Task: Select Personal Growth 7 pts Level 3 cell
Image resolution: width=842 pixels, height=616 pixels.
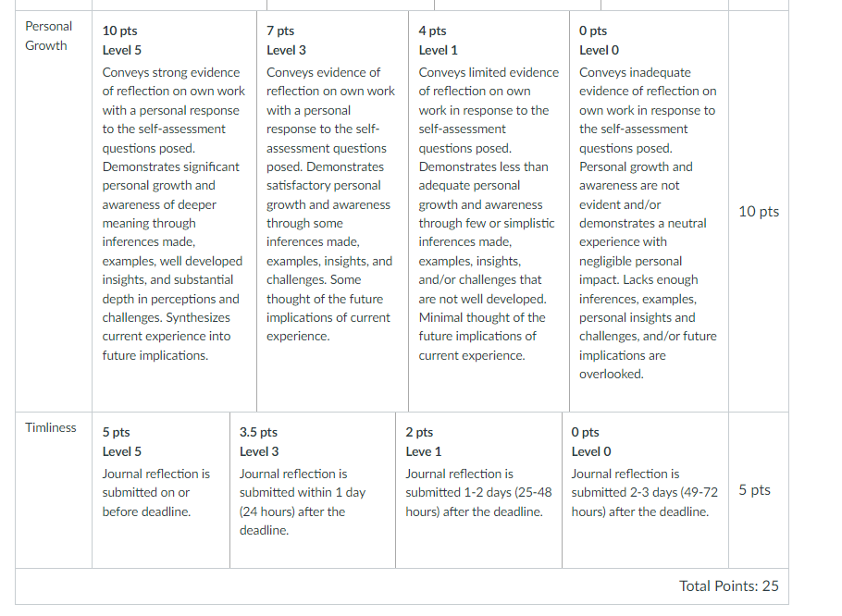Action: coord(332,212)
